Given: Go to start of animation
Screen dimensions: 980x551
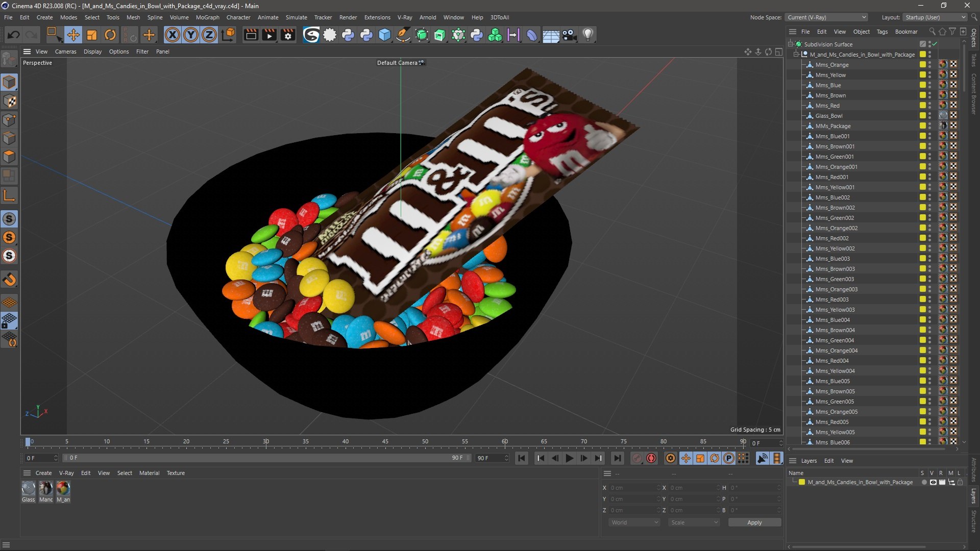Looking at the screenshot, I should 521,458.
